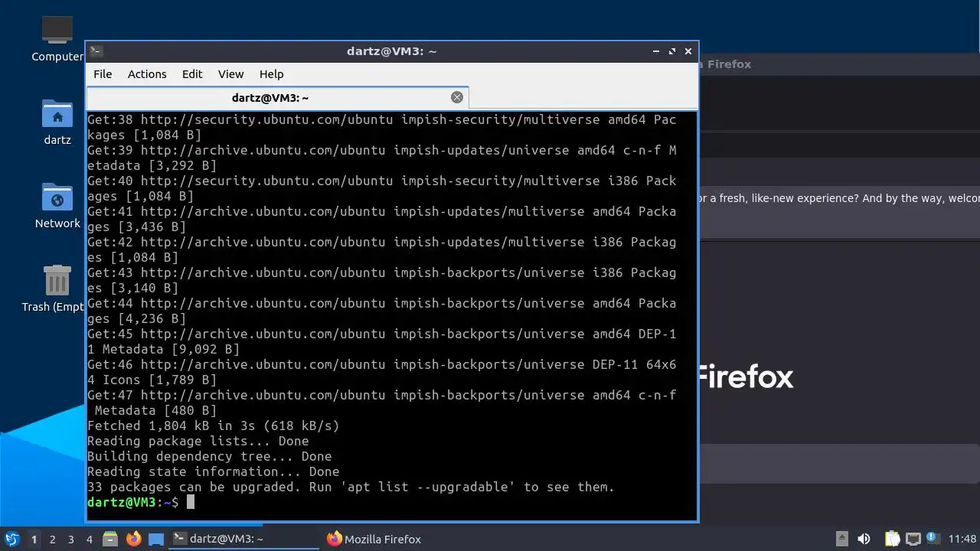This screenshot has height=551, width=980.
Task: Open the Help menu
Action: click(x=272, y=74)
